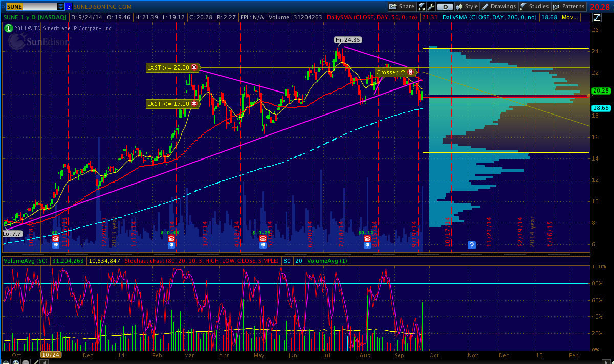Expand the Studies dropdown
Image resolution: width=614 pixels, height=364 pixels.
(534, 7)
